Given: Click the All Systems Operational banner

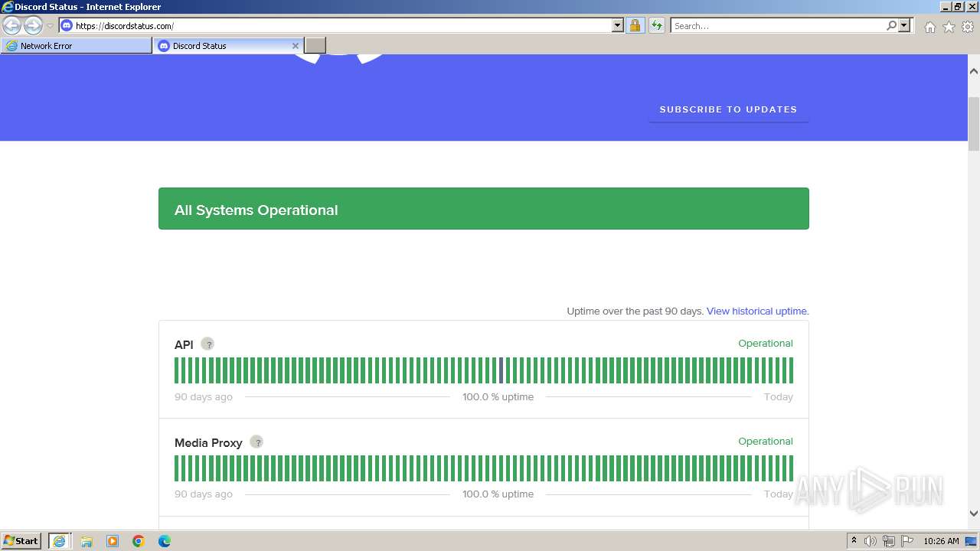Looking at the screenshot, I should tap(484, 209).
